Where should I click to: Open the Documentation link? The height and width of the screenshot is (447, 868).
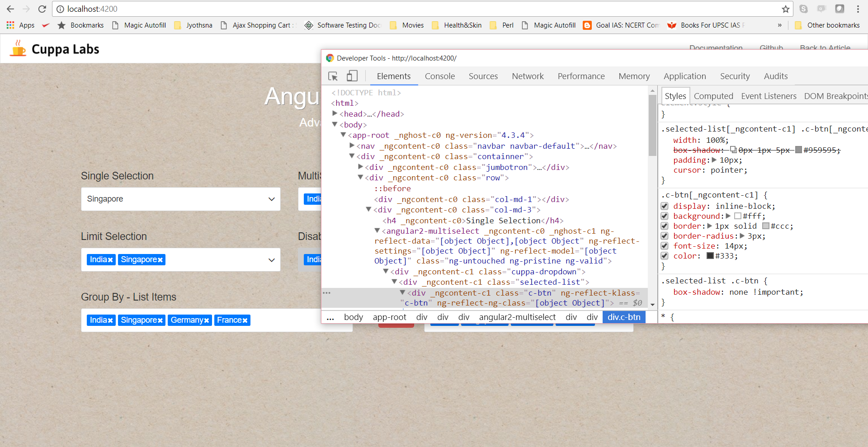(716, 47)
